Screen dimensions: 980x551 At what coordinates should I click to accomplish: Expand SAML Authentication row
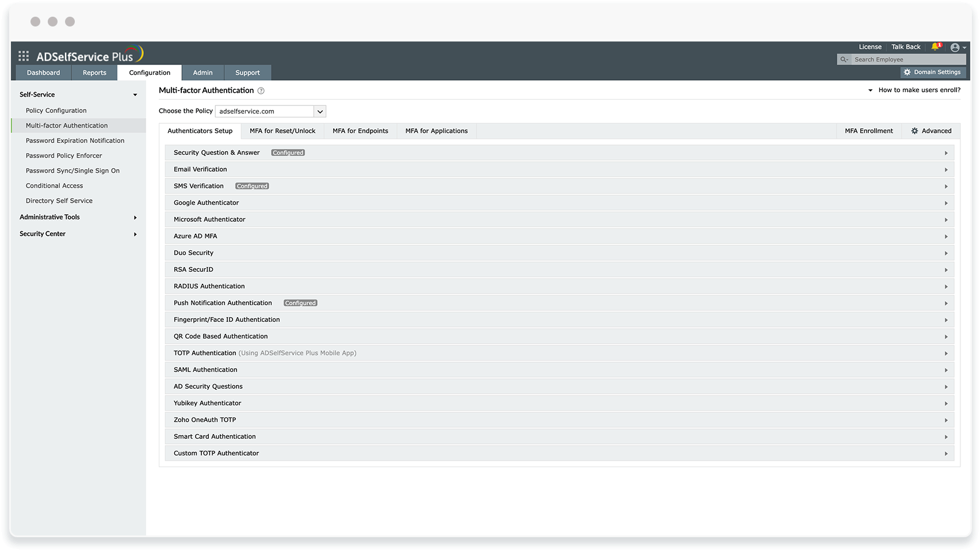pyautogui.click(x=559, y=370)
